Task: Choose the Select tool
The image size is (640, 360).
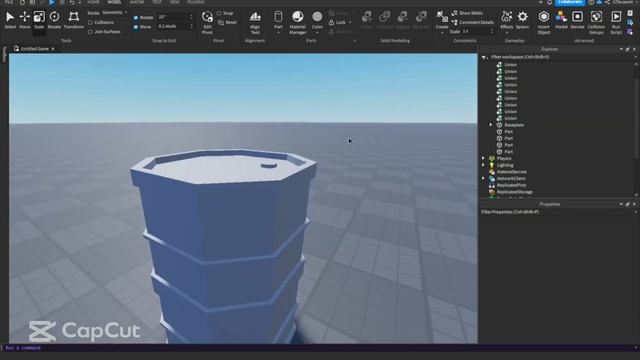Action: coord(10,20)
